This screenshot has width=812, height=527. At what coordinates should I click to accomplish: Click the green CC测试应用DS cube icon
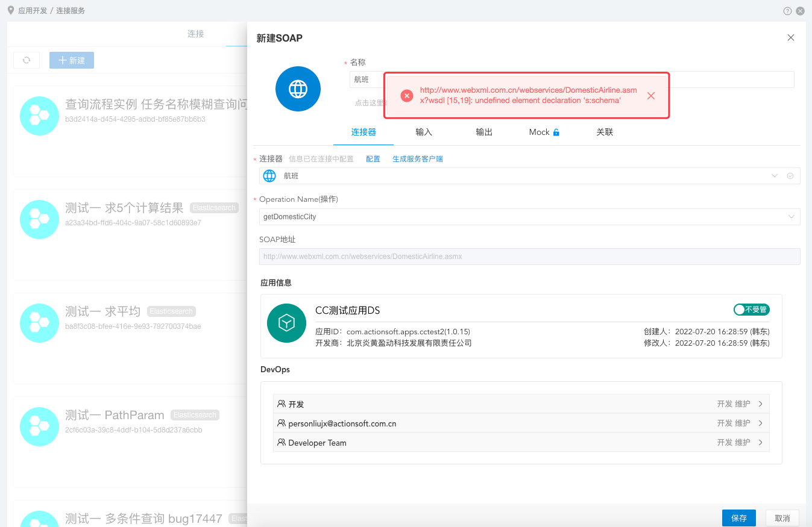click(x=286, y=323)
